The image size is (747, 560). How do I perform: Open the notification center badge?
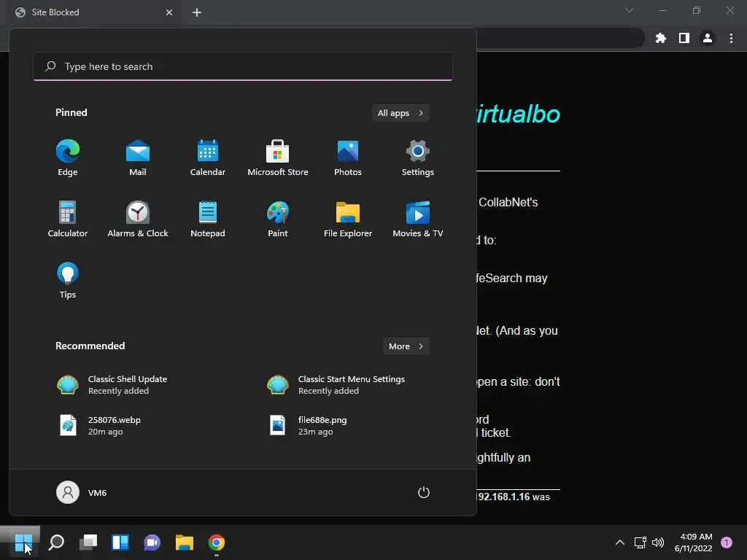click(727, 542)
